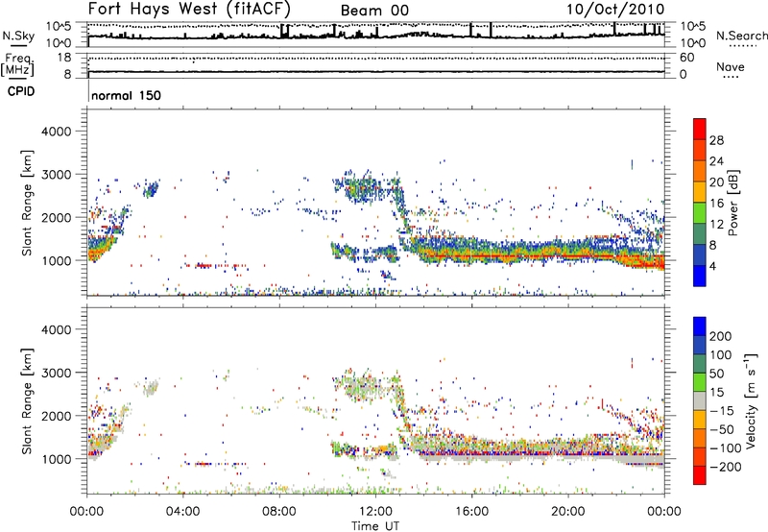The height and width of the screenshot is (532, 768).
Task: Click the '28' power colorbar tick
Action: click(x=716, y=140)
